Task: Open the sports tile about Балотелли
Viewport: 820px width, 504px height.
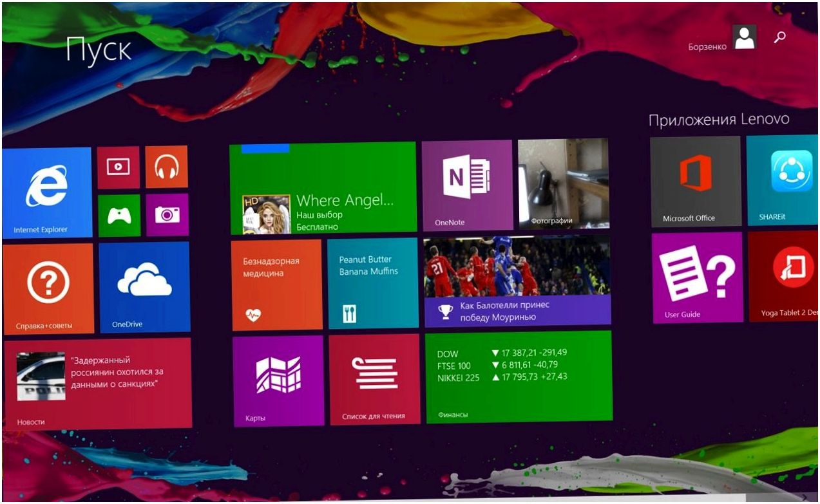Action: (x=517, y=281)
